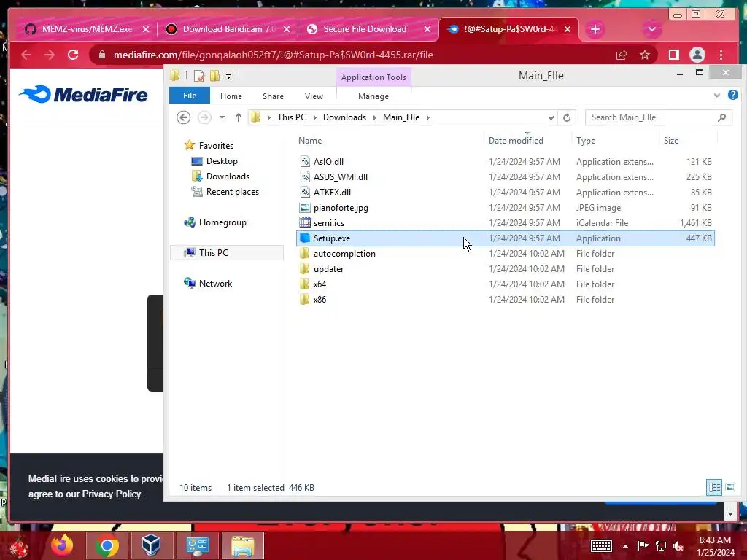Click the taskbar volume muted icon
Viewport: 747px width, 560px height.
678,545
